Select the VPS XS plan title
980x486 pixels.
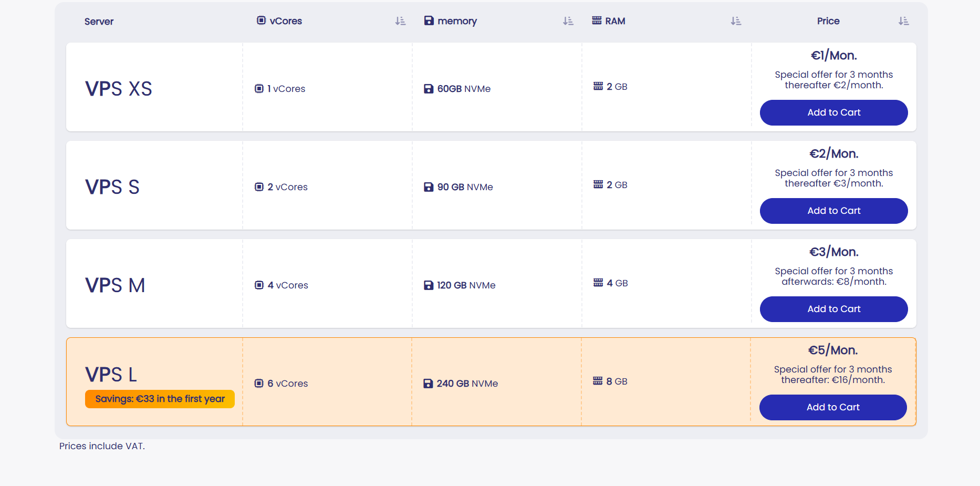pyautogui.click(x=119, y=89)
